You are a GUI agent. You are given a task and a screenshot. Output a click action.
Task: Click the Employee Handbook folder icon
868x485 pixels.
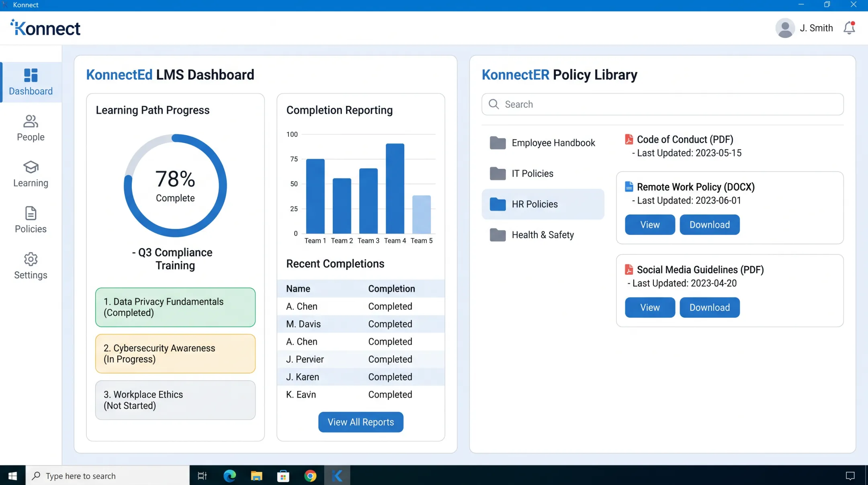click(x=497, y=143)
